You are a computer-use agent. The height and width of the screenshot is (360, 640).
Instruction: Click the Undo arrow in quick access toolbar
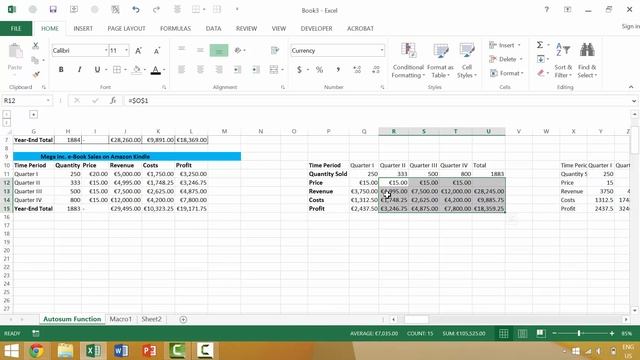coord(136,9)
